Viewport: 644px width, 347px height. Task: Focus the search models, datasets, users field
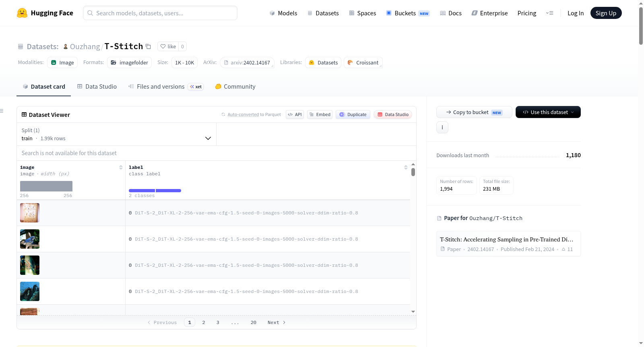pyautogui.click(x=160, y=13)
